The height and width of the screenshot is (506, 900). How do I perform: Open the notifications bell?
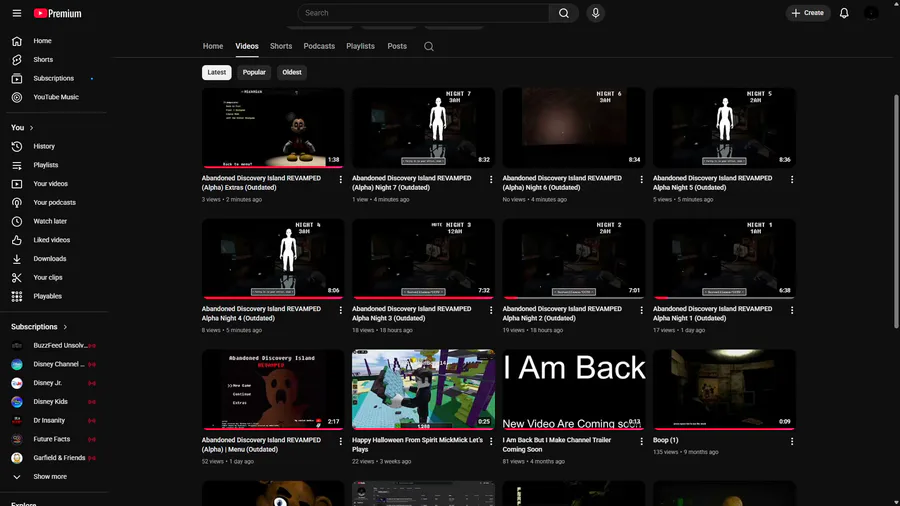tap(844, 13)
